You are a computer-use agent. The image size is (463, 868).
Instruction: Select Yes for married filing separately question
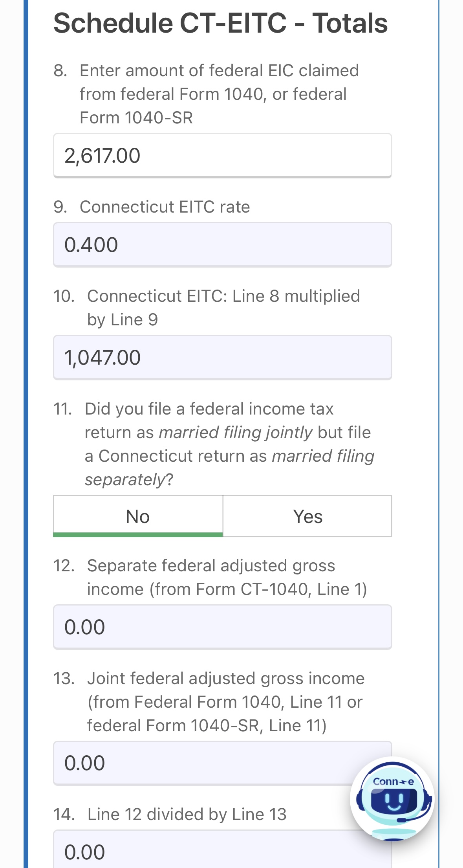tap(307, 516)
